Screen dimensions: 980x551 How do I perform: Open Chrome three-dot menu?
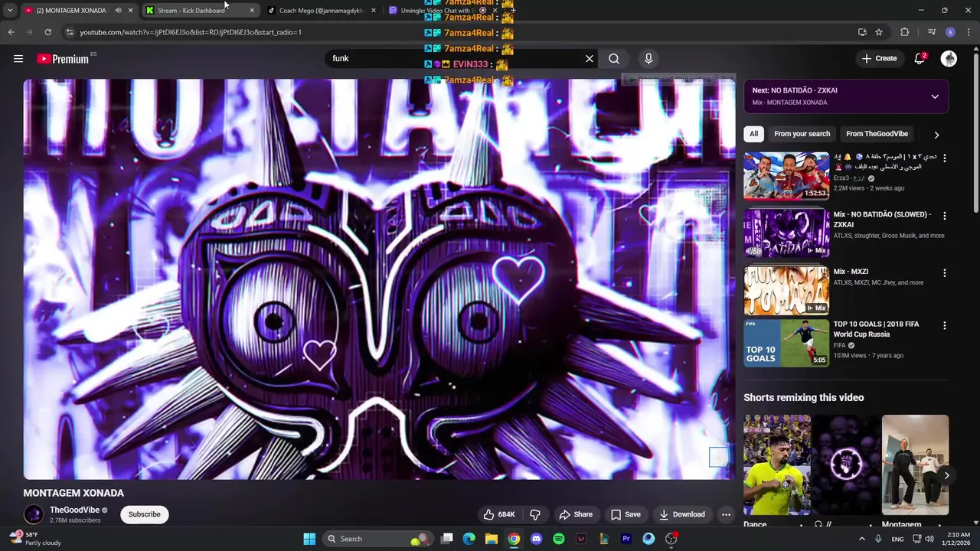tap(969, 32)
